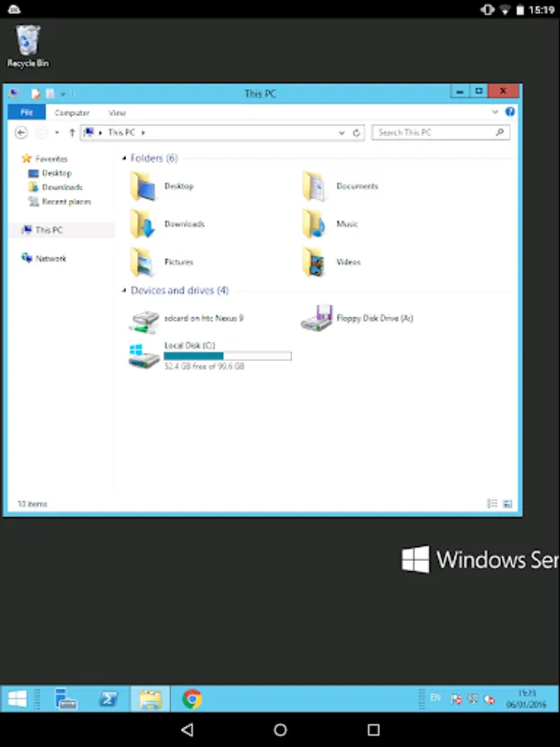Click the search magnifier icon

499,132
